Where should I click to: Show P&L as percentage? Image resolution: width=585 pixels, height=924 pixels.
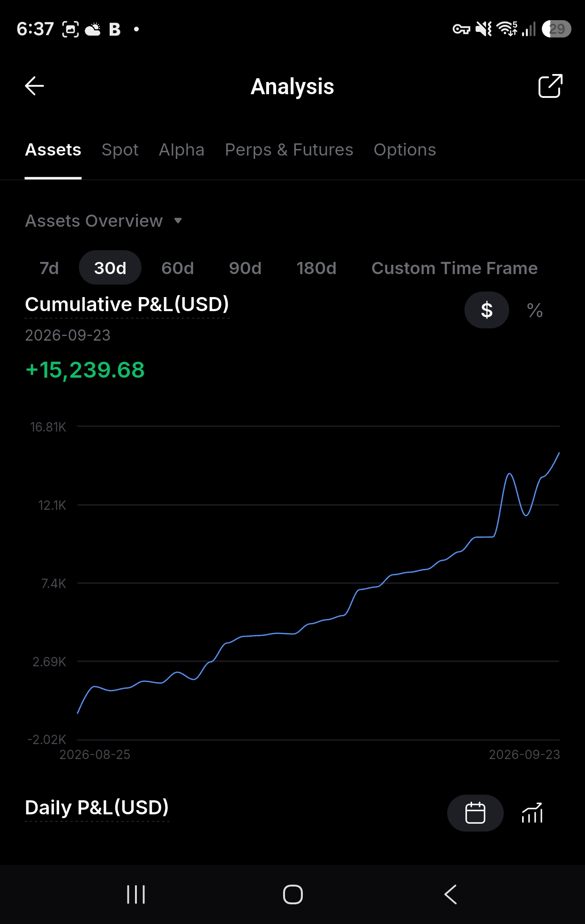point(535,310)
